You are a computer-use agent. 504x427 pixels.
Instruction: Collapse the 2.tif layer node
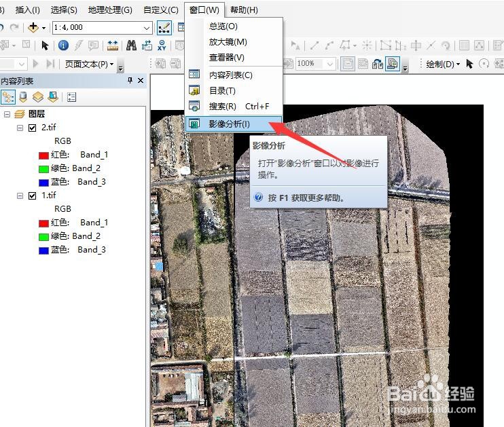coord(20,128)
